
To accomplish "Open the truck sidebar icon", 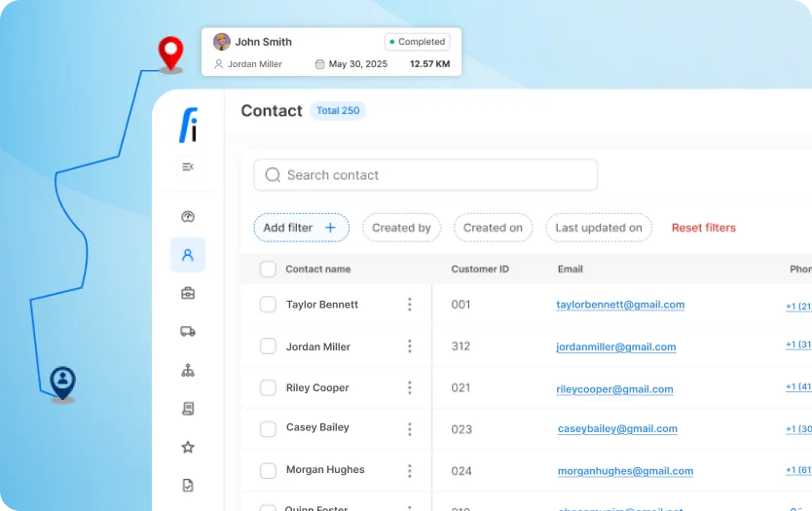I will pyautogui.click(x=188, y=331).
